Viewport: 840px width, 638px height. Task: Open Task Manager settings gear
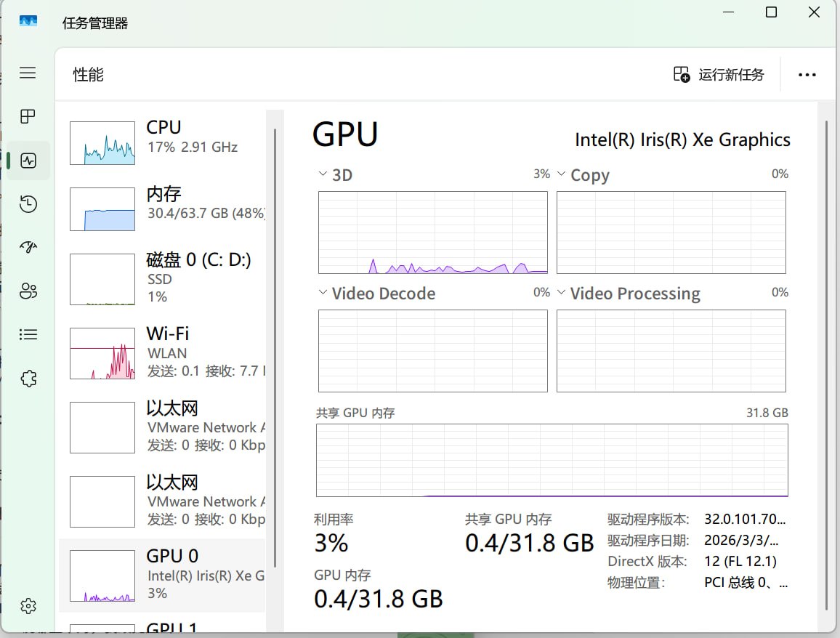(28, 606)
